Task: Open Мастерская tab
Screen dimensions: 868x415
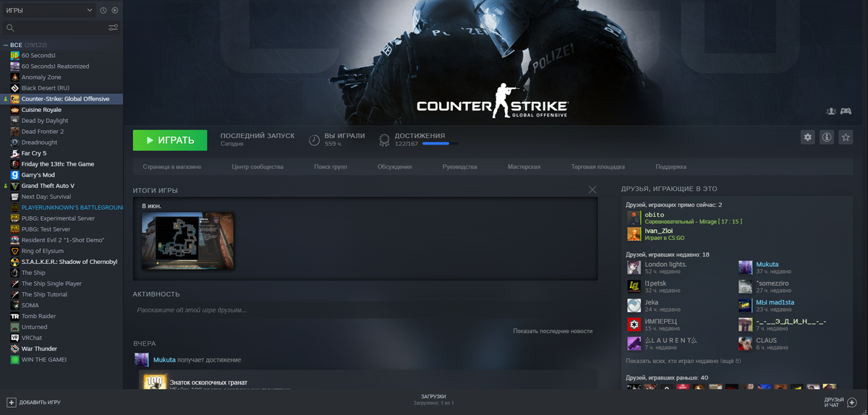Action: point(524,167)
